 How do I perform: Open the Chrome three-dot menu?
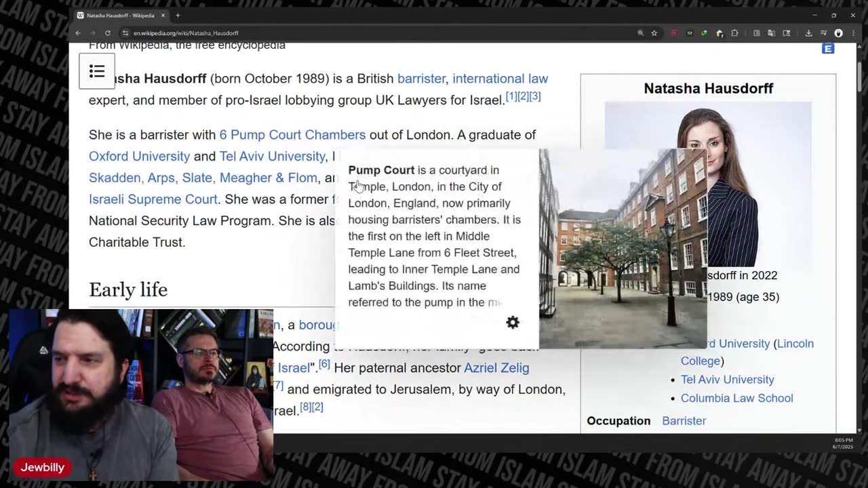853,33
